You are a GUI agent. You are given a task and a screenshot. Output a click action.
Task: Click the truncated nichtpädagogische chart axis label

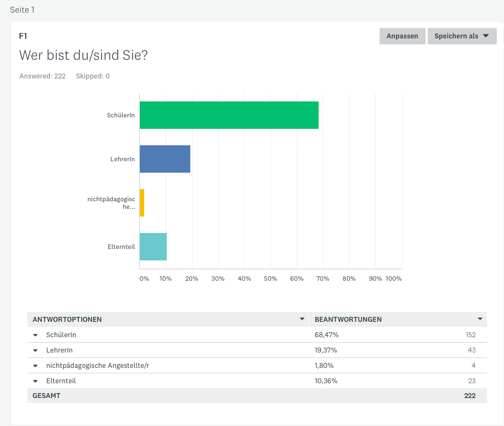(111, 203)
